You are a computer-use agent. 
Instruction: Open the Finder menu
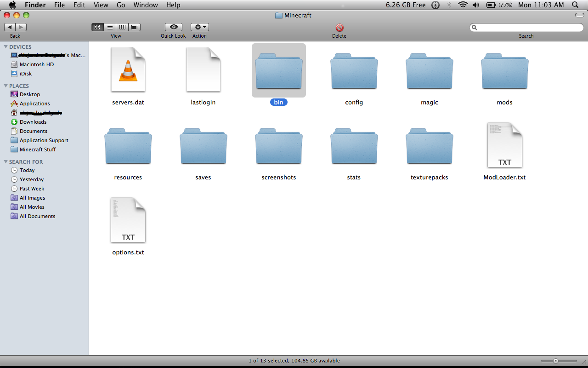pyautogui.click(x=35, y=5)
